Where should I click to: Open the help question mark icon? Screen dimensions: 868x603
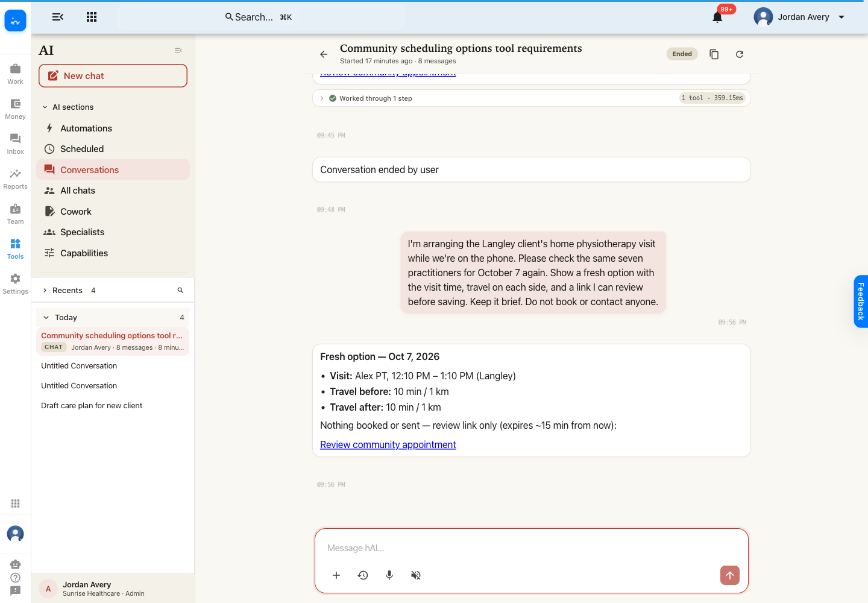click(15, 578)
